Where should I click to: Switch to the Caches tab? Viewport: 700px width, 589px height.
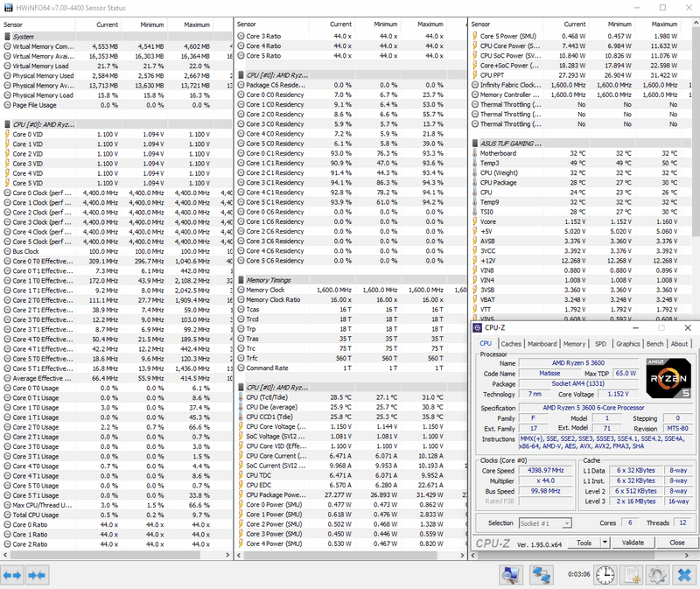click(511, 344)
